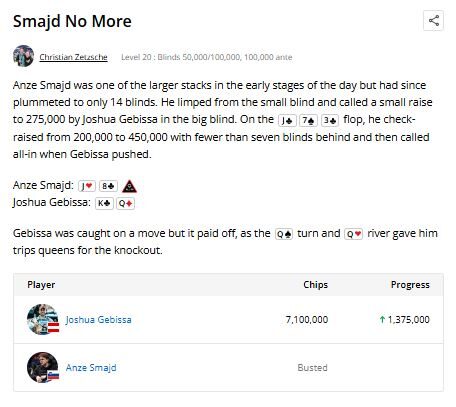456x407 pixels.
Task: Click the Progress column header
Action: point(410,285)
